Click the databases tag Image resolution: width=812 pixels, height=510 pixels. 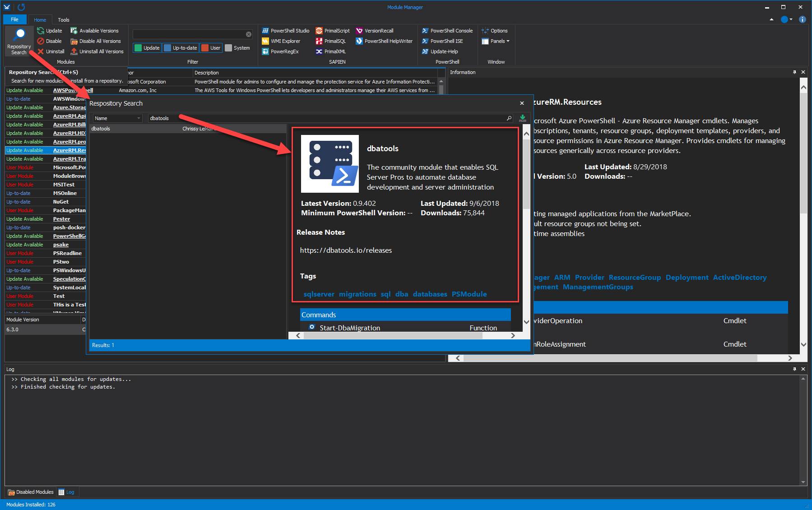point(430,294)
